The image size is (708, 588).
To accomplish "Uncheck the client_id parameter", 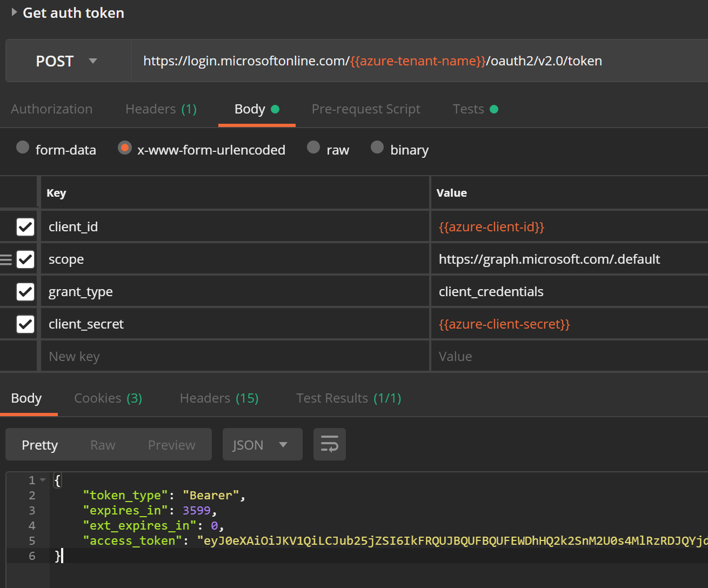I will coord(25,226).
